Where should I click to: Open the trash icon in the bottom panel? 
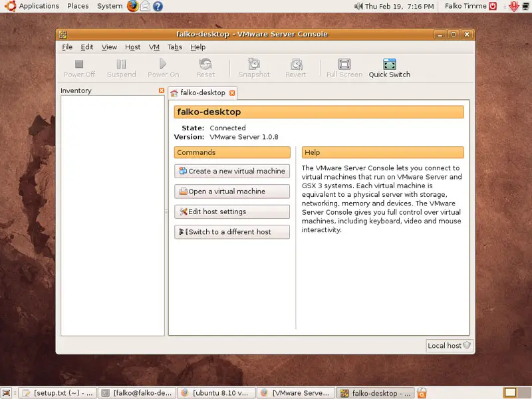click(422, 393)
